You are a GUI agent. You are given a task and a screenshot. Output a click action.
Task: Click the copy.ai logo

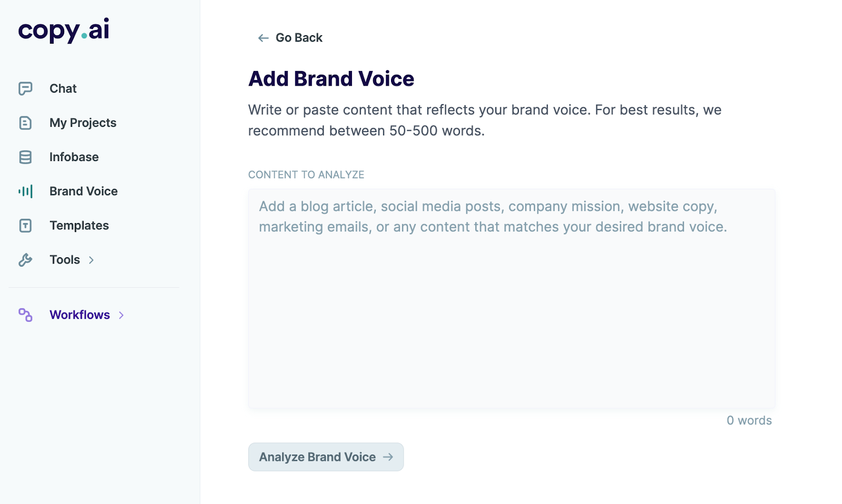[x=63, y=31]
